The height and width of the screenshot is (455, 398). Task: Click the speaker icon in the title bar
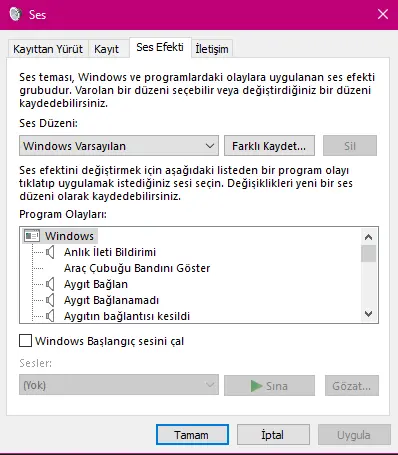(15, 14)
